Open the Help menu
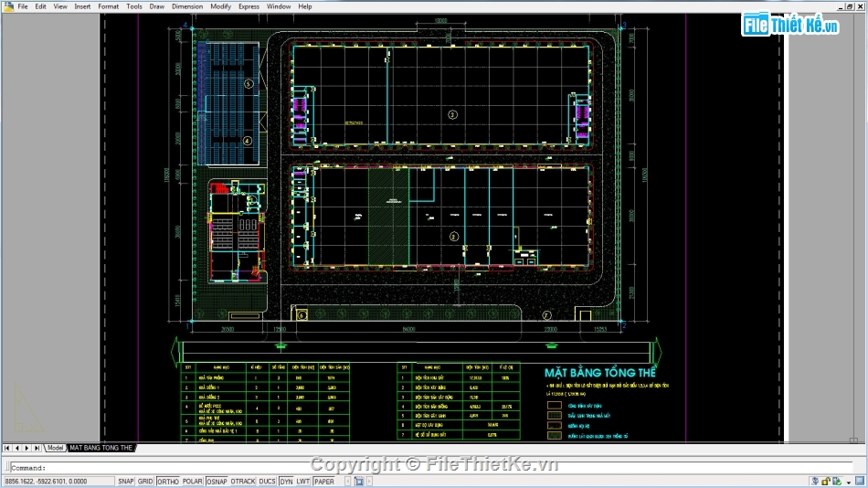The height and width of the screenshot is (488, 868). pos(305,6)
